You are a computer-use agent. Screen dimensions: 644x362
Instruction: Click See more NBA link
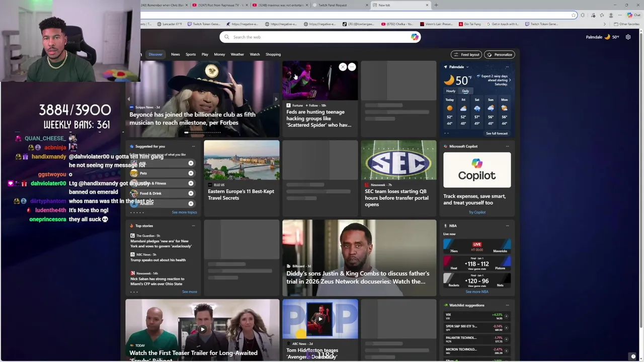click(477, 292)
